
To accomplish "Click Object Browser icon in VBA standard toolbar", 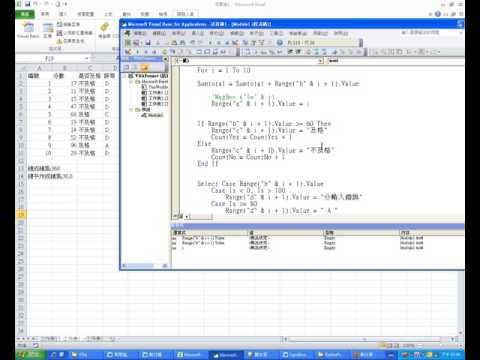I will (x=262, y=42).
